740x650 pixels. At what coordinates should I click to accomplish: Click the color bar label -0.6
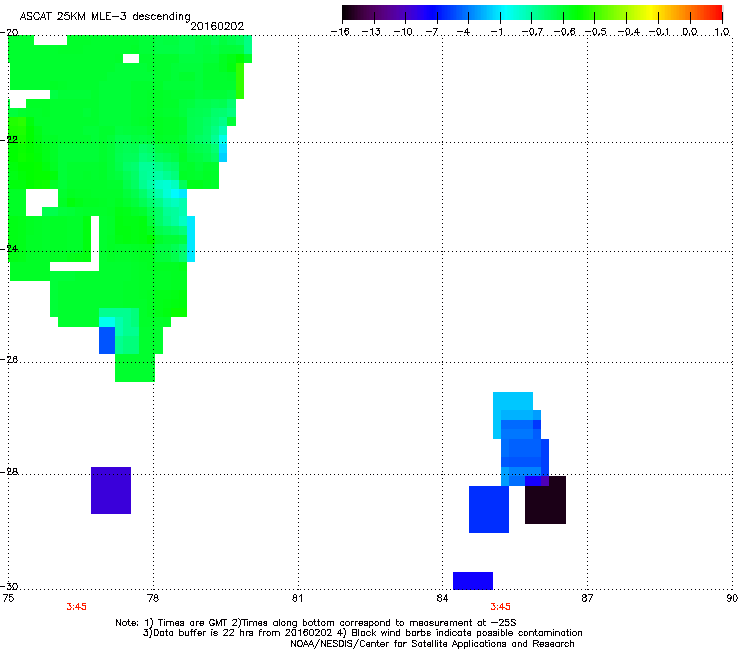pos(564,32)
